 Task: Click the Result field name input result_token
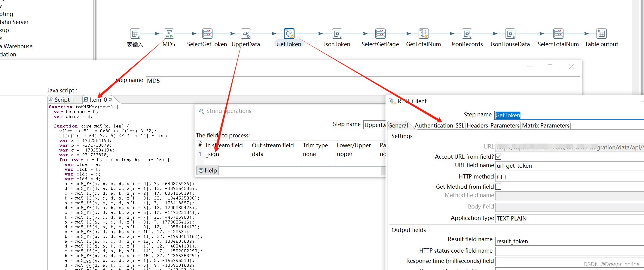(569, 241)
